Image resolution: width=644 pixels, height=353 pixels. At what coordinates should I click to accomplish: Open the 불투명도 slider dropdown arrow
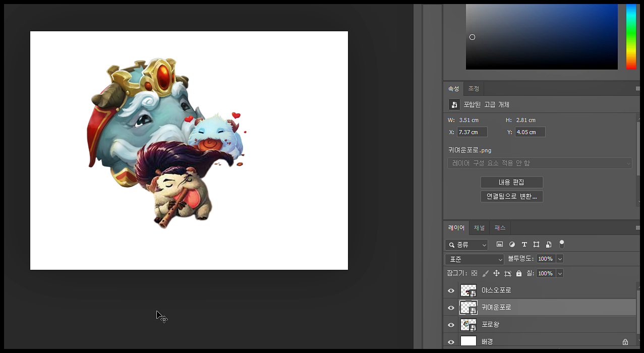tap(560, 259)
